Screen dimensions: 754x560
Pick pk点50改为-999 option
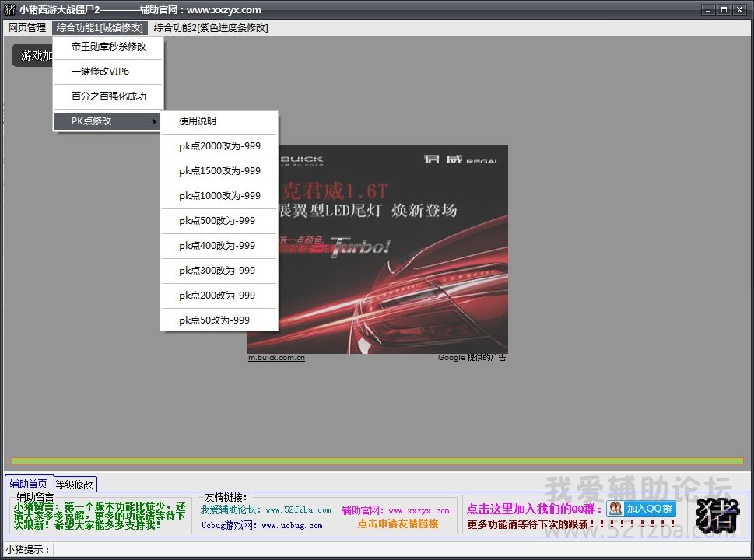pyautogui.click(x=214, y=320)
